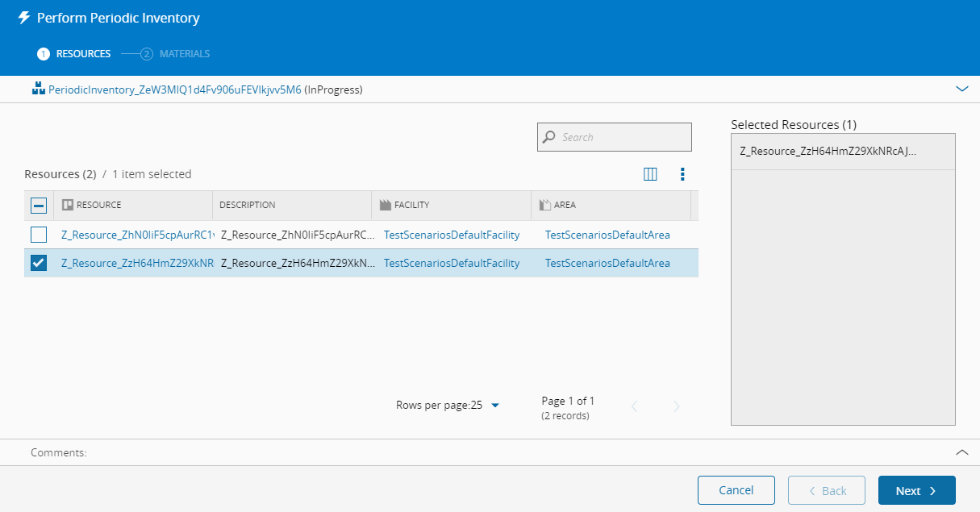Viewport: 980px width, 512px height.
Task: Check the Z_Resource_ZhN0liF5 row checkbox
Action: coord(39,235)
